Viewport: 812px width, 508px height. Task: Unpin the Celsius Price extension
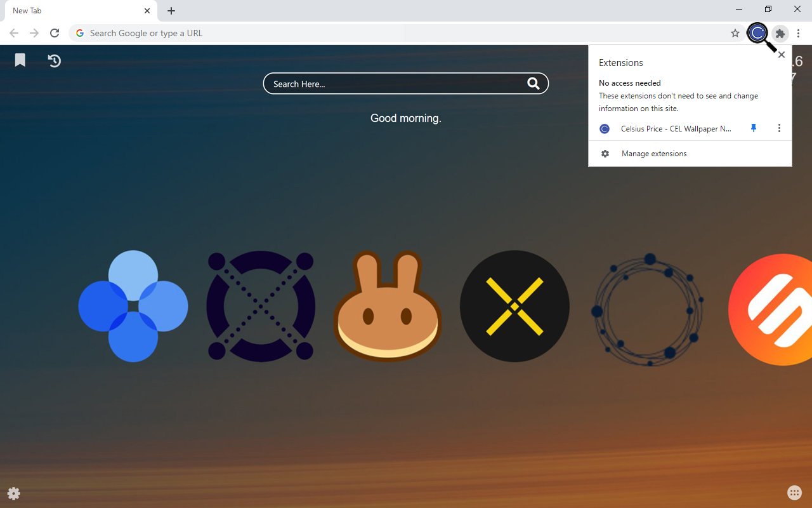[x=754, y=128]
